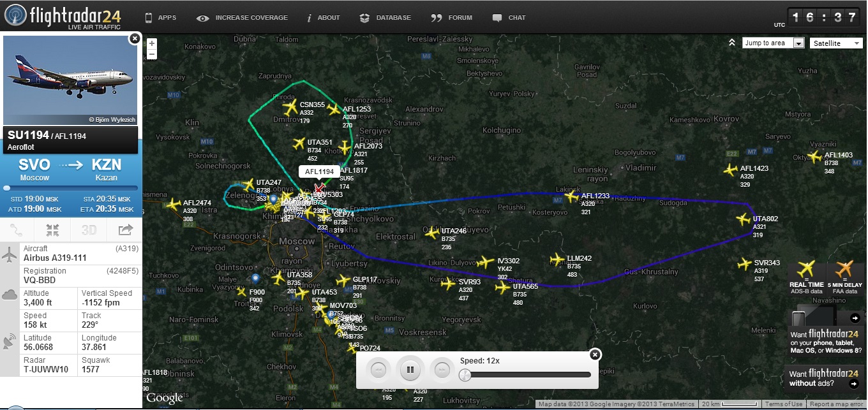Viewport: 868px width, 410px height.
Task: Click the KZN Kazan destination airport
Action: click(106, 168)
